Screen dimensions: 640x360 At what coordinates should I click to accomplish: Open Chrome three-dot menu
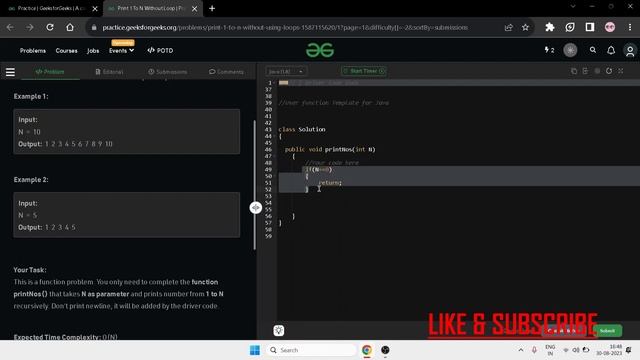(x=630, y=27)
